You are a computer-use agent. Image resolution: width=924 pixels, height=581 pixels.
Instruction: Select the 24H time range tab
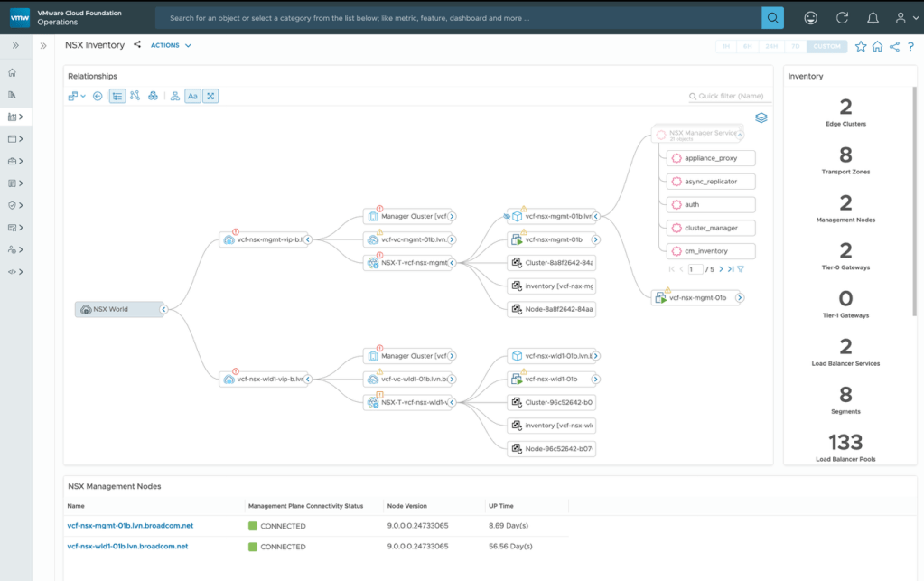tap(771, 47)
